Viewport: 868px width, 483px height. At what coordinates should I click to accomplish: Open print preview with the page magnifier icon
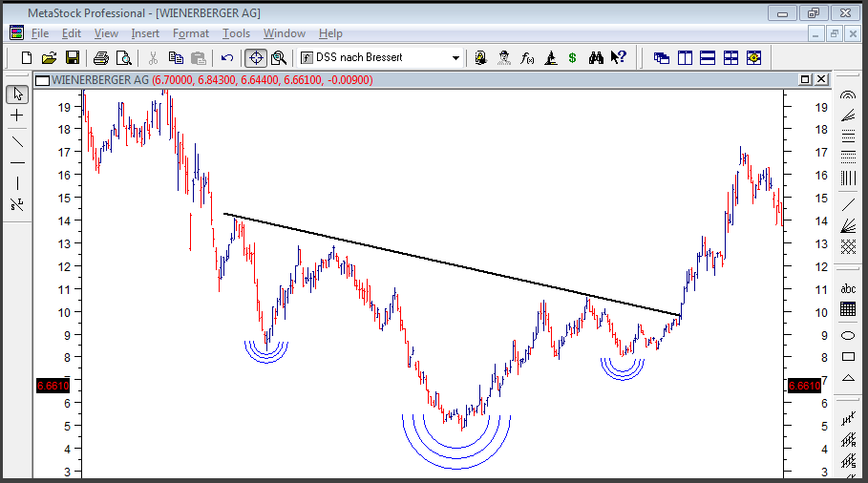pos(124,57)
